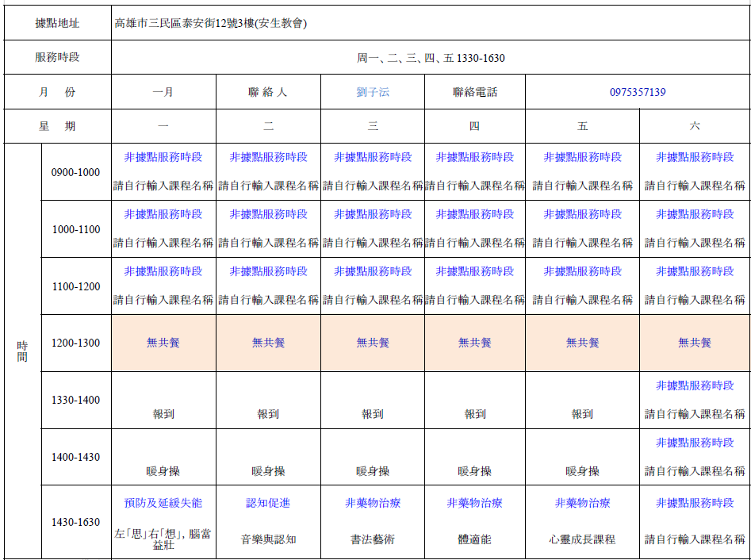Select the service hours cell showing 1330-1630

pyautogui.click(x=430, y=58)
